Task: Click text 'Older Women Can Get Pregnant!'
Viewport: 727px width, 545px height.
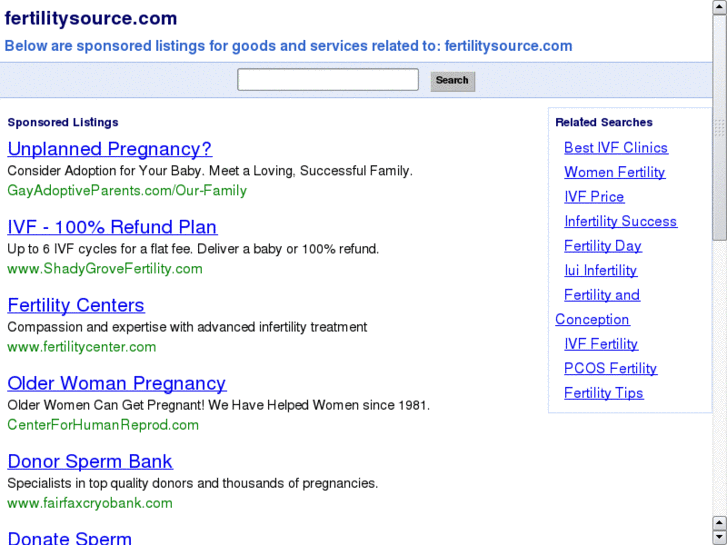Action: (106, 405)
